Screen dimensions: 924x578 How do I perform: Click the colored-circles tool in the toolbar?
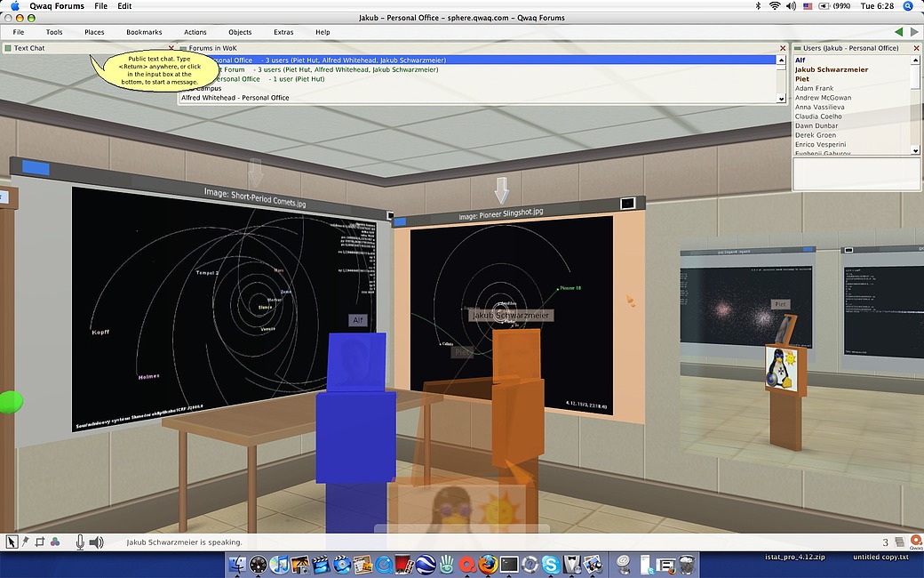55,542
